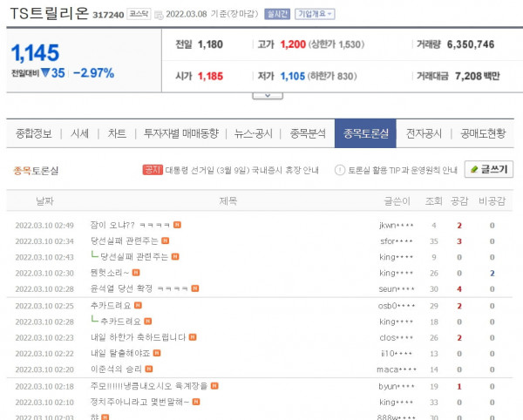Click author jkwn****

[x=397, y=226]
